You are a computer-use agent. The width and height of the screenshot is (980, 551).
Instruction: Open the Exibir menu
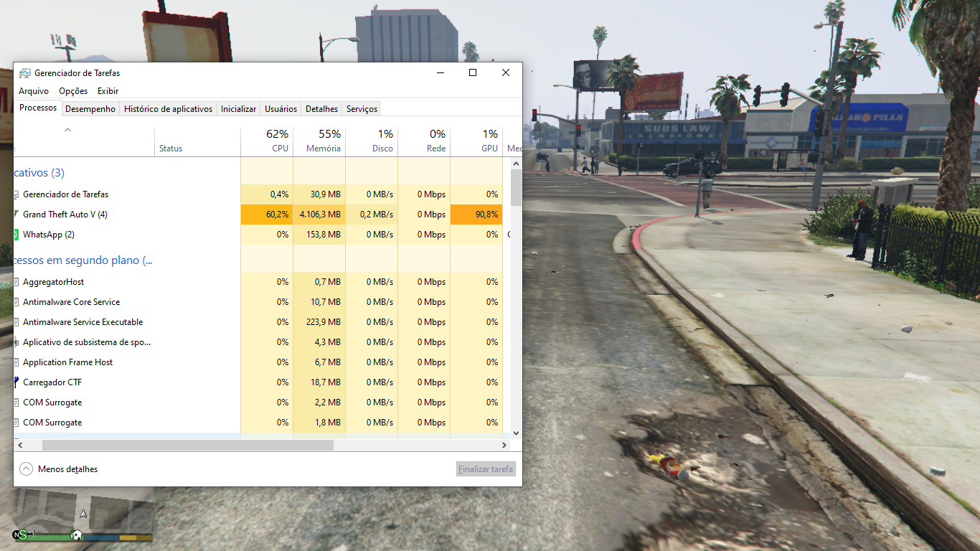[x=108, y=91]
